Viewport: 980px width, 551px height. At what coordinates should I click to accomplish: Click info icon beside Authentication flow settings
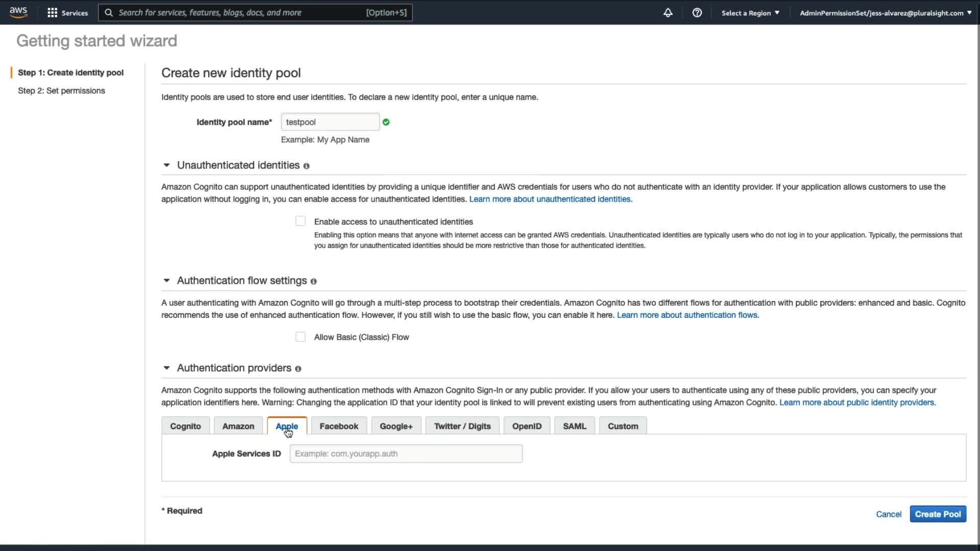313,282
